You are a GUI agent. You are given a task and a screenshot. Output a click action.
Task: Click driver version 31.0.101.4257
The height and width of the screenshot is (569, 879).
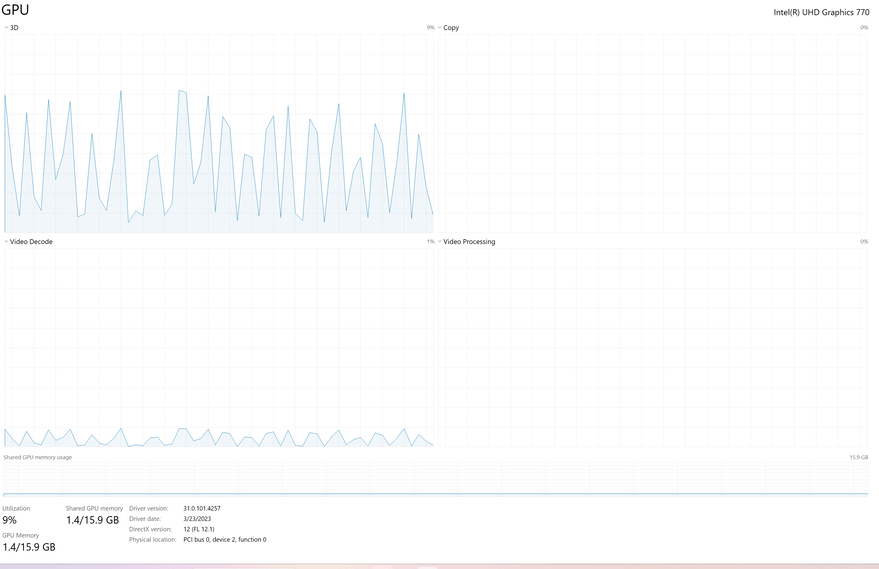202,508
